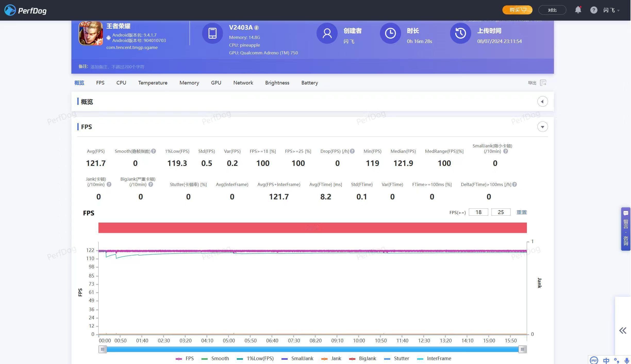The image size is (631, 364).
Task: Open the 留言咨询 side chat widget
Action: coord(626,229)
